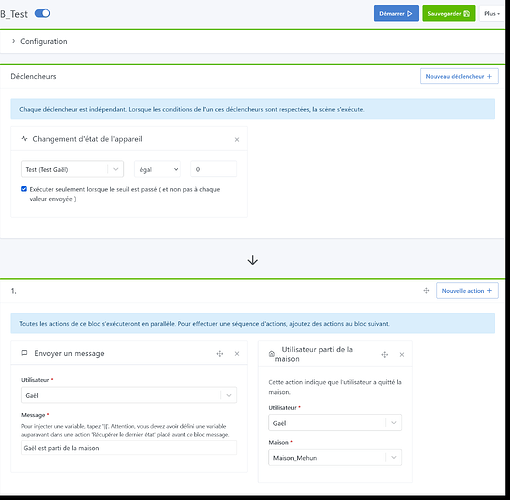Delete the Envoyer un message action

pyautogui.click(x=237, y=354)
